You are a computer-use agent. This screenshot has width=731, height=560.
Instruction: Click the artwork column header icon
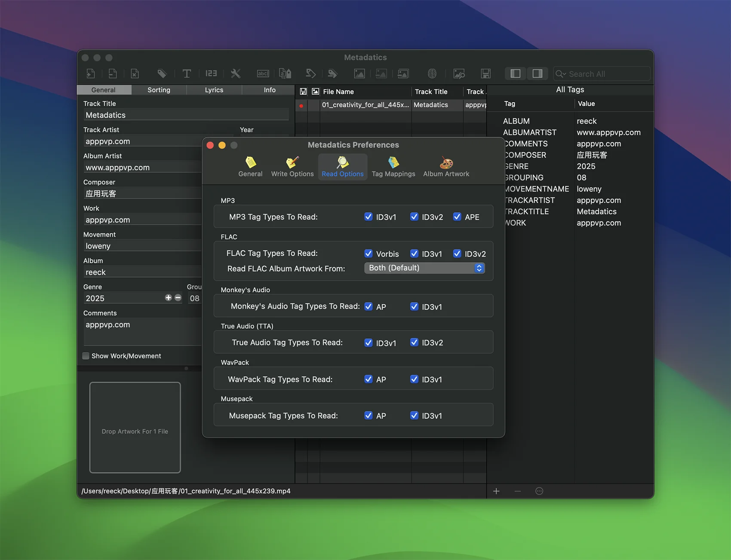click(316, 92)
